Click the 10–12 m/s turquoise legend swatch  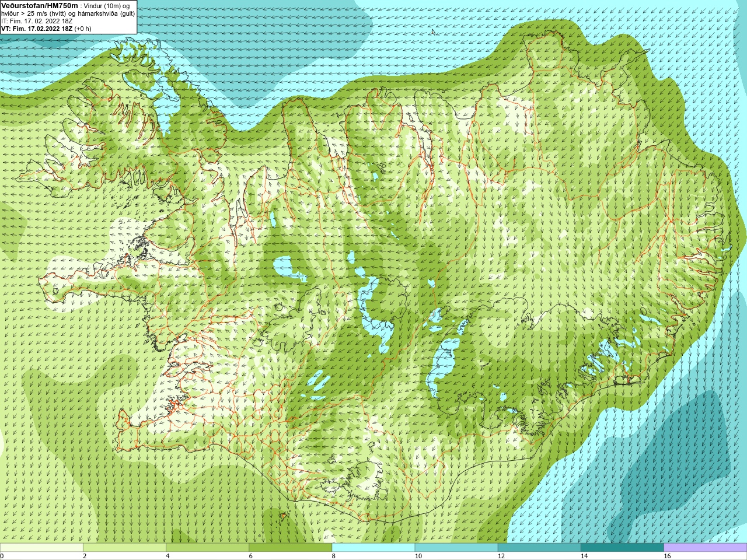456,547
